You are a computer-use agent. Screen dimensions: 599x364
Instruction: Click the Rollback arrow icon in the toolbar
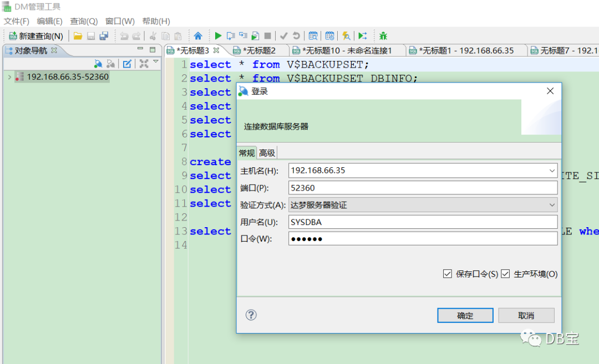296,36
